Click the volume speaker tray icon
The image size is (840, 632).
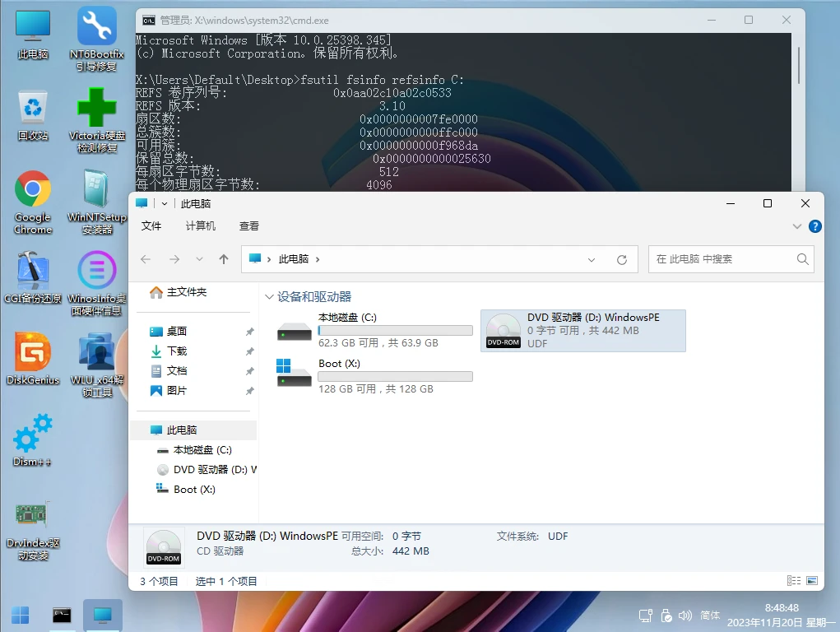[685, 616]
